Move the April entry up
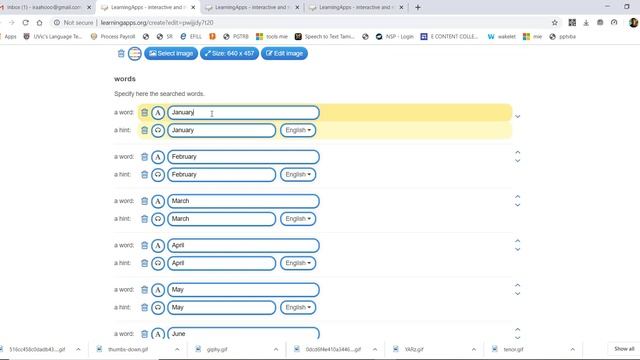Viewport: 640px width, 360px height. (518, 241)
